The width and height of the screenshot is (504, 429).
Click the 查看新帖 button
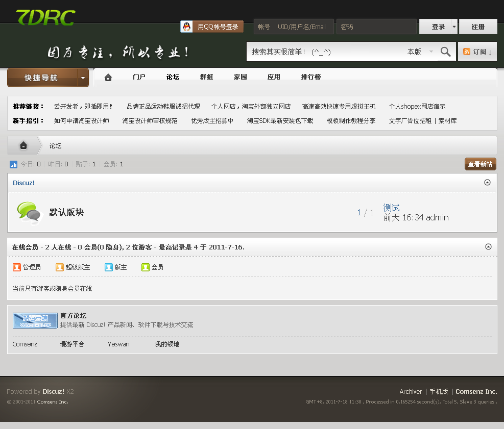pyautogui.click(x=480, y=164)
